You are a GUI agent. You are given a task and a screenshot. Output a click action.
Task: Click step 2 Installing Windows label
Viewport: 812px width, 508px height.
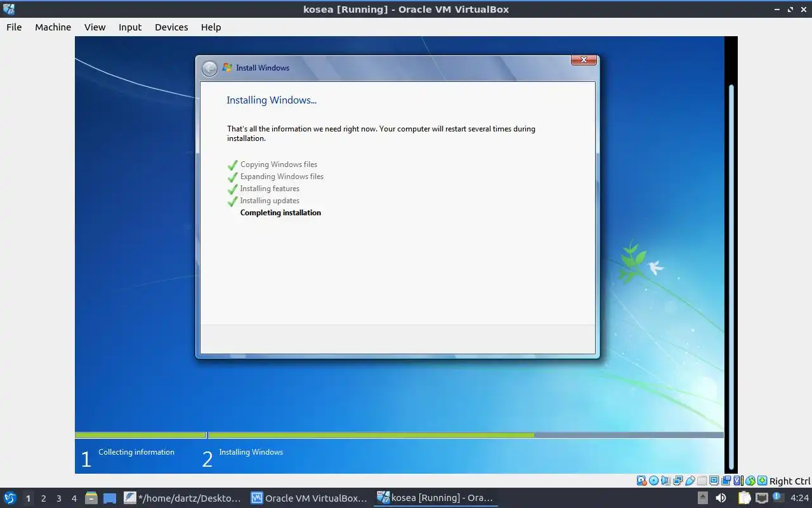click(x=251, y=452)
